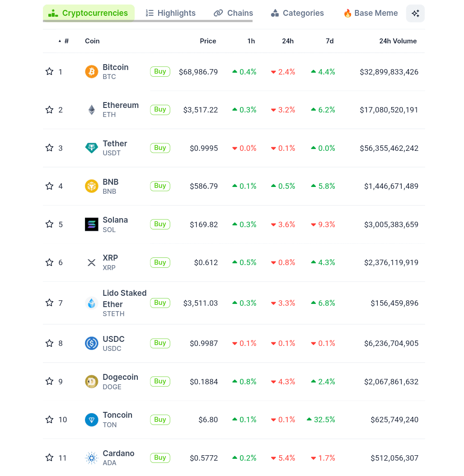464x476 pixels.
Task: Open the Base Meme category tab
Action: (x=370, y=13)
